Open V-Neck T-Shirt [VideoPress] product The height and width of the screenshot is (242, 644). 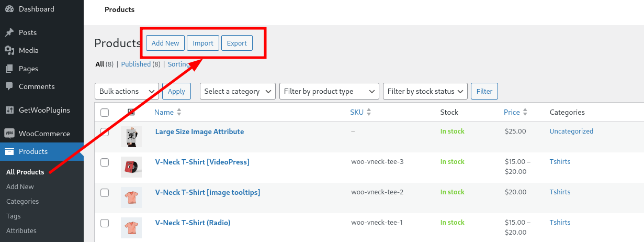(202, 162)
